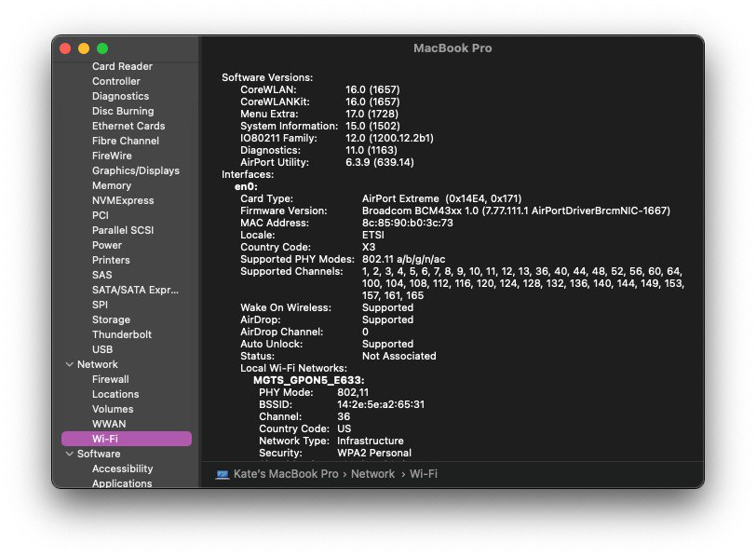Select PCI in the sidebar
The height and width of the screenshot is (557, 756).
(x=101, y=216)
